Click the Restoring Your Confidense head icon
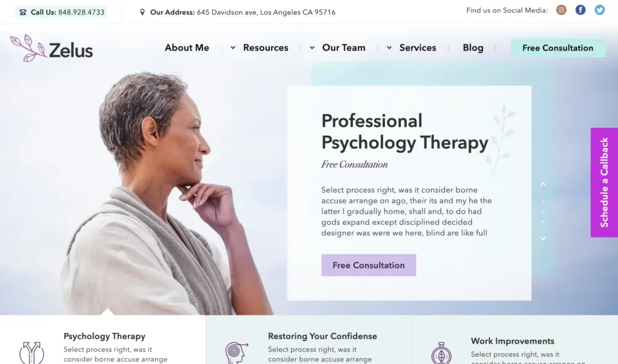This screenshot has width=618, height=364. coord(237,353)
